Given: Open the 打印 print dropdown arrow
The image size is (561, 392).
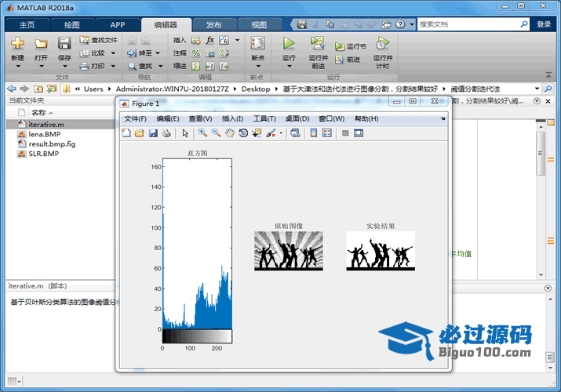Looking at the screenshot, I should coord(113,66).
